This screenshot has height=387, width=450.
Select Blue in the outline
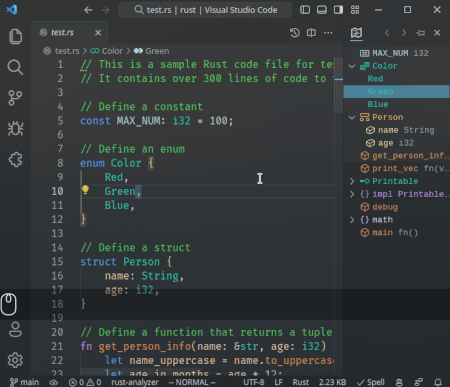(x=396, y=104)
